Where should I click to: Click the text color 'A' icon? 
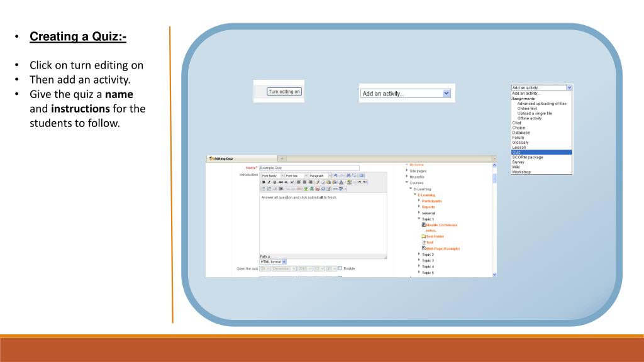341,182
